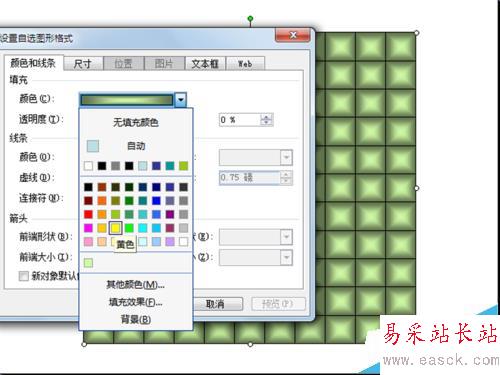Pick the plum color swatch

pyautogui.click(x=170, y=228)
